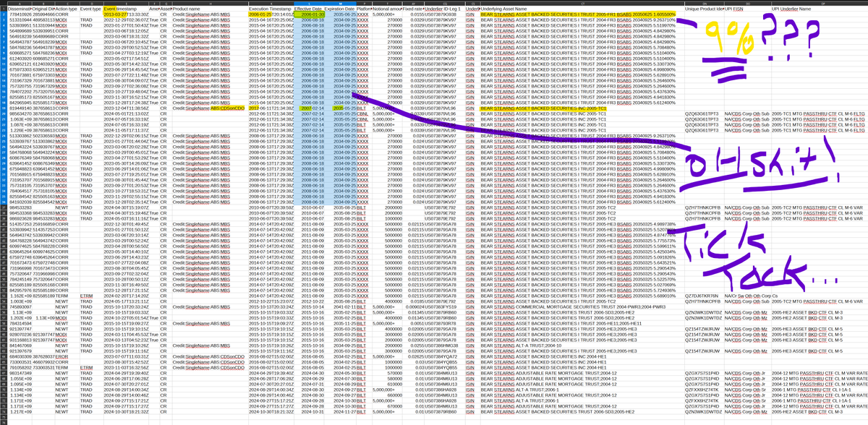
Task: Click the 'Unique Product Identifier' header cell
Action: [x=703, y=8]
